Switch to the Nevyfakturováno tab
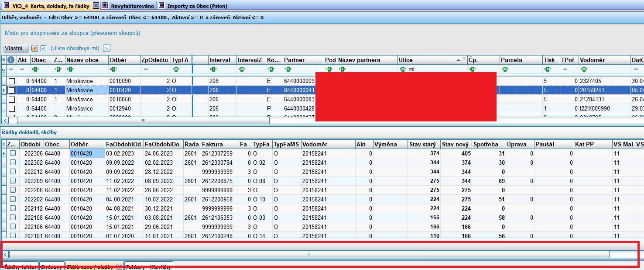The image size is (644, 270). [128, 6]
